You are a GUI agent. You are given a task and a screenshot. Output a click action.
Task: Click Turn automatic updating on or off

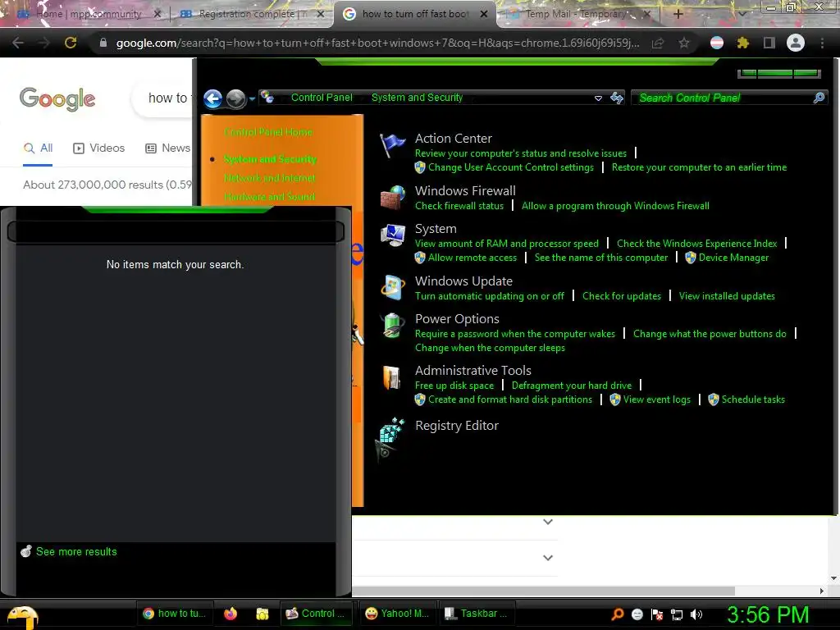(489, 296)
